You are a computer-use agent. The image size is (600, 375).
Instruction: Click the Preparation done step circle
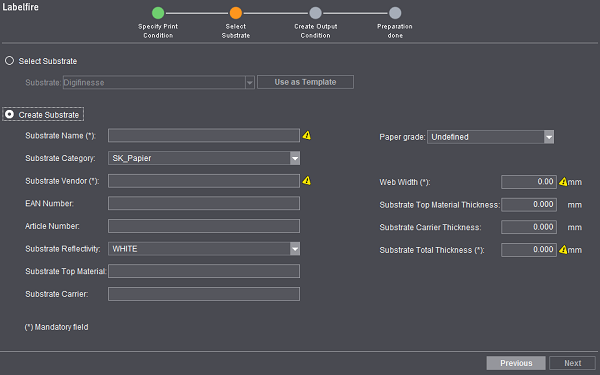pyautogui.click(x=395, y=13)
